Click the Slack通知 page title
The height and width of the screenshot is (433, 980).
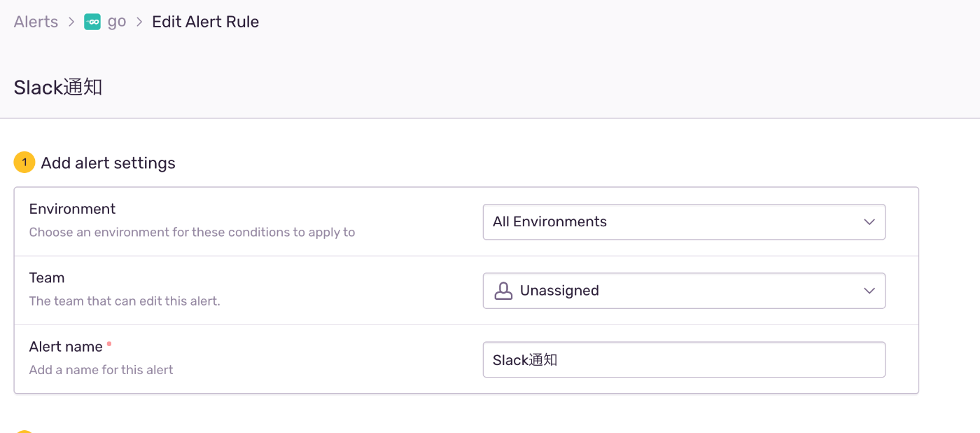click(58, 87)
